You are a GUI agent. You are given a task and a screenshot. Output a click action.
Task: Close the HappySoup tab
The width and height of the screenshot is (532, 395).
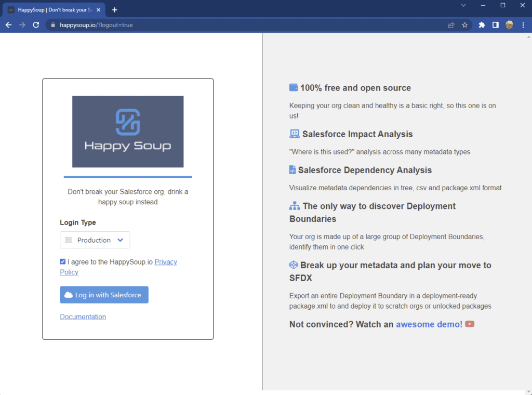point(98,10)
